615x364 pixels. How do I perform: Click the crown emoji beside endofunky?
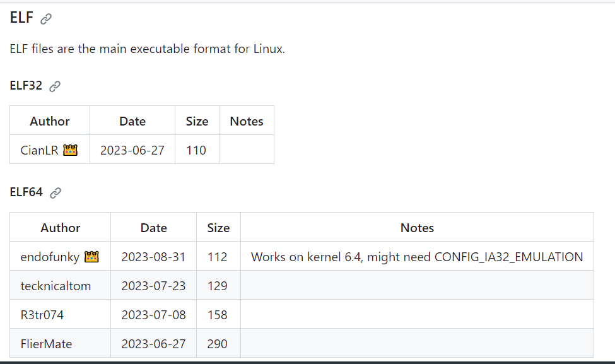[92, 257]
